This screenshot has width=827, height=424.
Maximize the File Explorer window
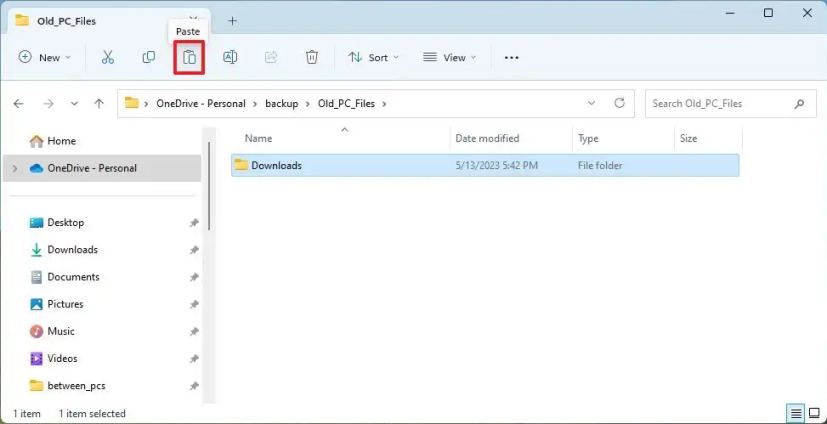point(768,13)
